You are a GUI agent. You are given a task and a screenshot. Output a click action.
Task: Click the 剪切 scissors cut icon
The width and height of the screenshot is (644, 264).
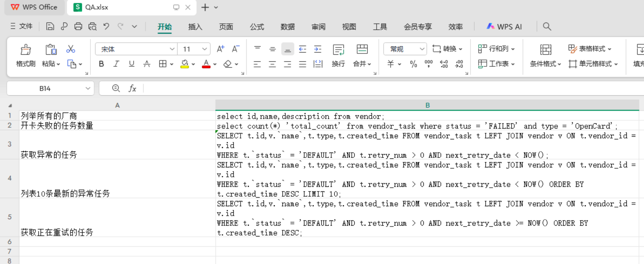coord(70,49)
